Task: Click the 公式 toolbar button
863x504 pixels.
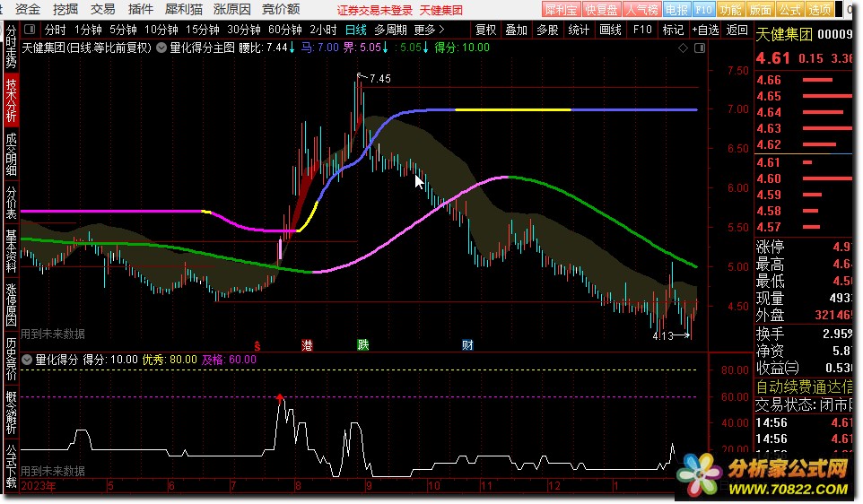Action: (x=789, y=10)
